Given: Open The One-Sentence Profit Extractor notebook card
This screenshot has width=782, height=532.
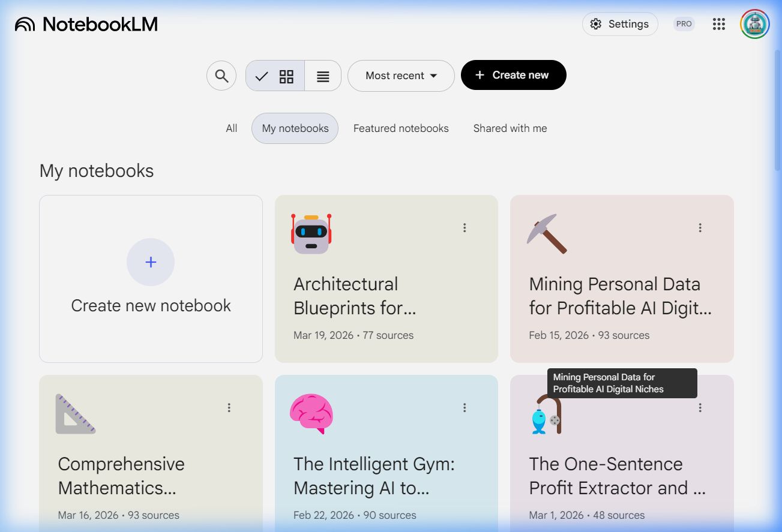Looking at the screenshot, I should point(618,476).
